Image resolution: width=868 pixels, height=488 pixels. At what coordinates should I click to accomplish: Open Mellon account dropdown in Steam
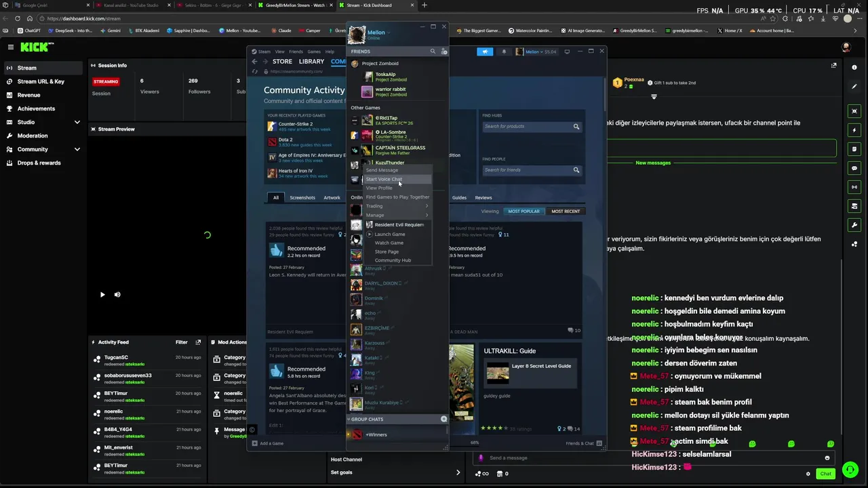click(x=536, y=52)
